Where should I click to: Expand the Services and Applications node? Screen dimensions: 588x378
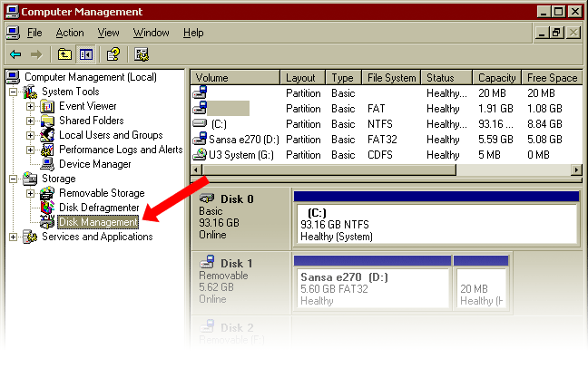click(14, 237)
